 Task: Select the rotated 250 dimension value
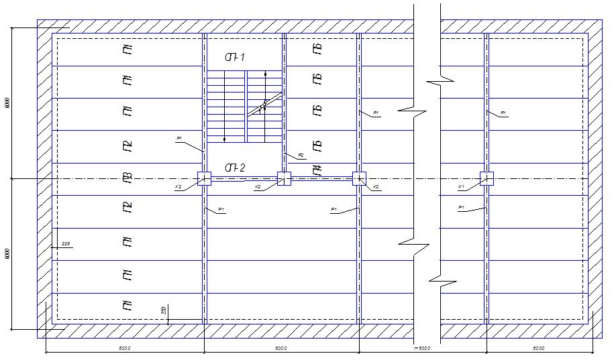164,310
